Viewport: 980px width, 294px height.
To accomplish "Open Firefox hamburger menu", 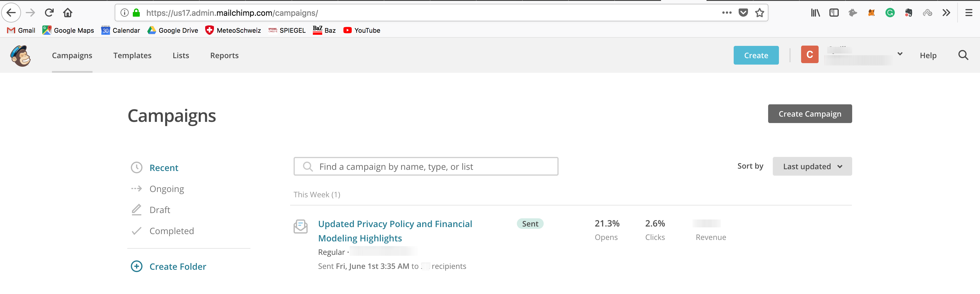I will (x=969, y=13).
